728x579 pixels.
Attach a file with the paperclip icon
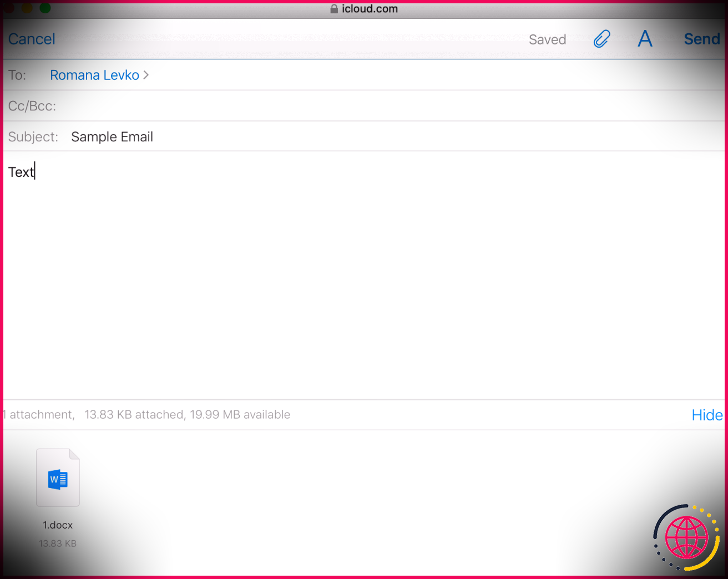pyautogui.click(x=602, y=39)
